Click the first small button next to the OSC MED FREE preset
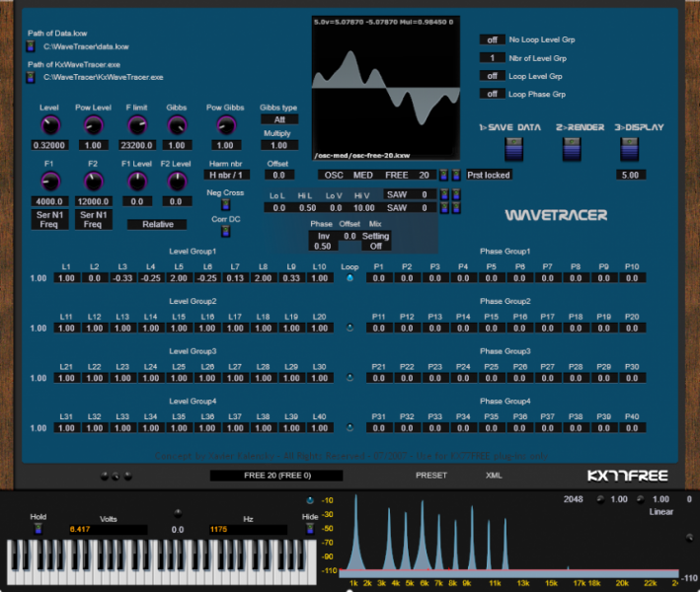The image size is (700, 592). [443, 175]
